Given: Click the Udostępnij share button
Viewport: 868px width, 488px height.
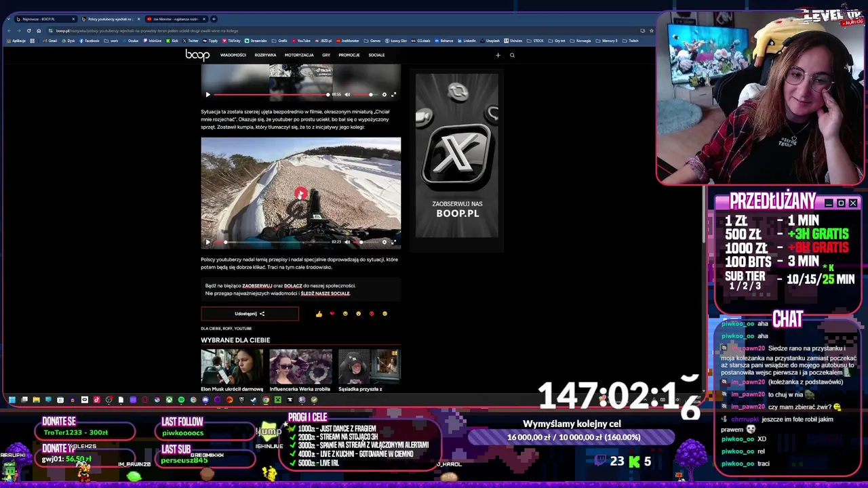Looking at the screenshot, I should click(x=250, y=314).
